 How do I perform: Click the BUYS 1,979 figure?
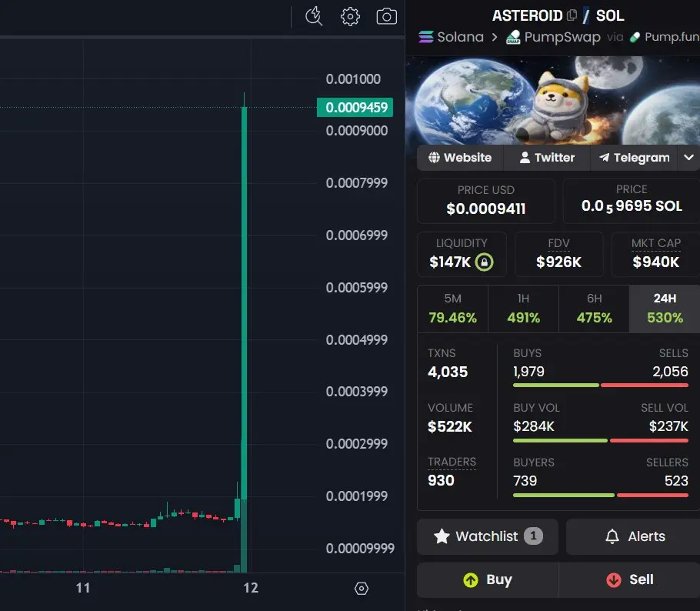pyautogui.click(x=528, y=372)
